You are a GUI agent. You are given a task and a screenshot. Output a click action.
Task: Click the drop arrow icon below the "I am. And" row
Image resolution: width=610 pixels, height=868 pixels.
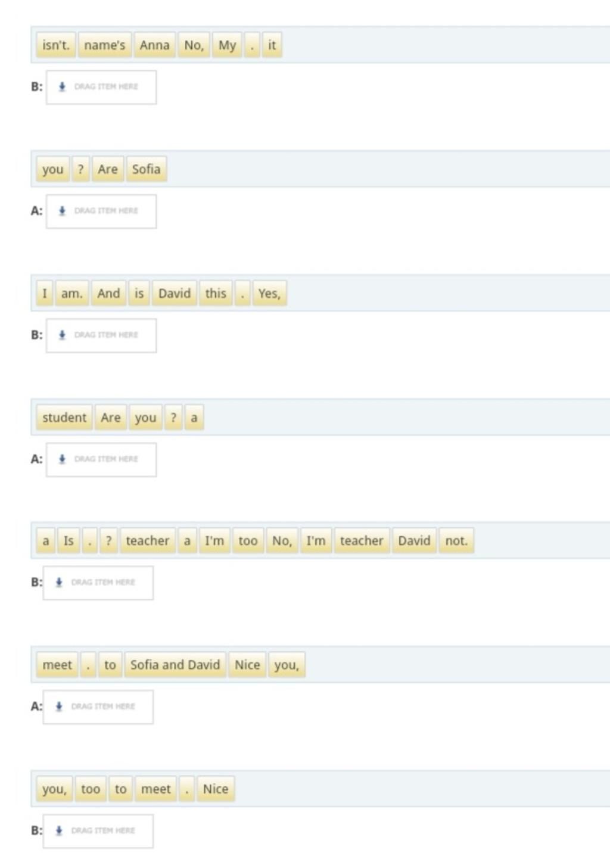(62, 335)
